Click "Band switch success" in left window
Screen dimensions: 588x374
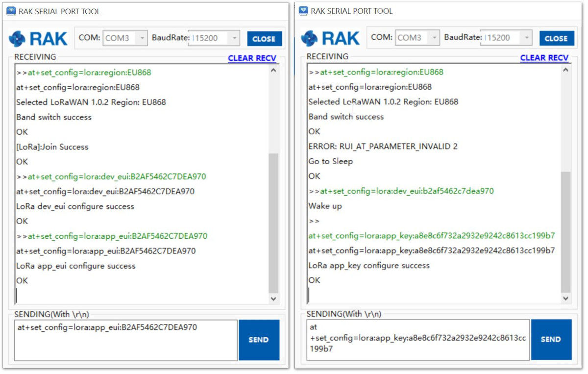[x=54, y=117]
